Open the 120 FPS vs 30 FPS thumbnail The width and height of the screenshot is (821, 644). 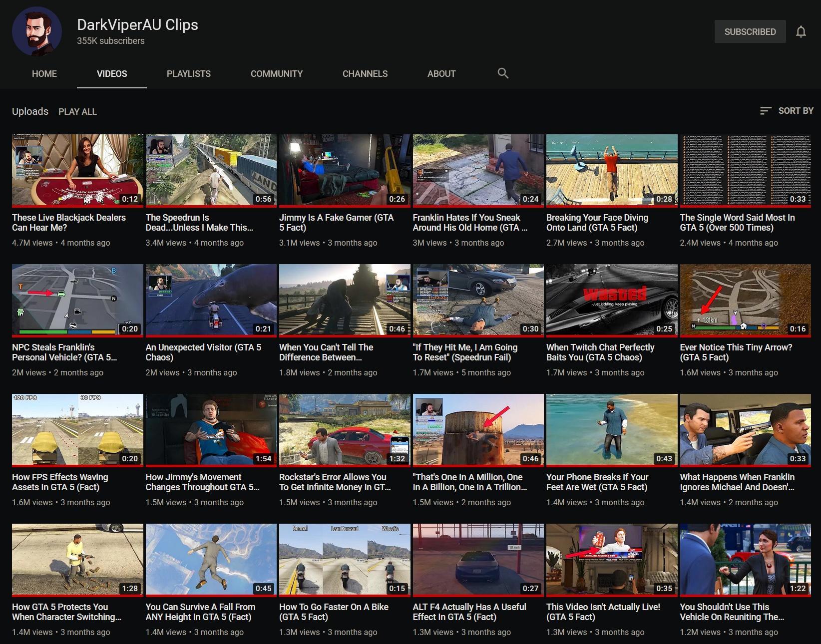pos(77,429)
